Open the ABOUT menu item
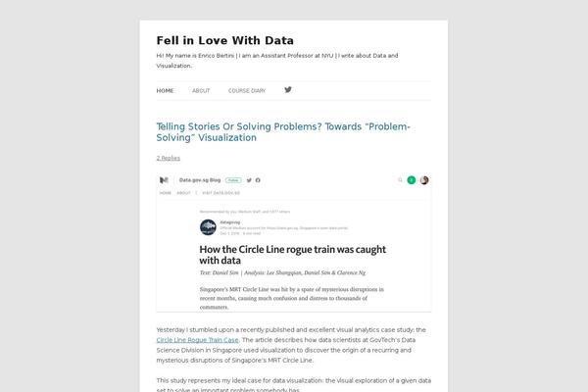 pos(201,91)
